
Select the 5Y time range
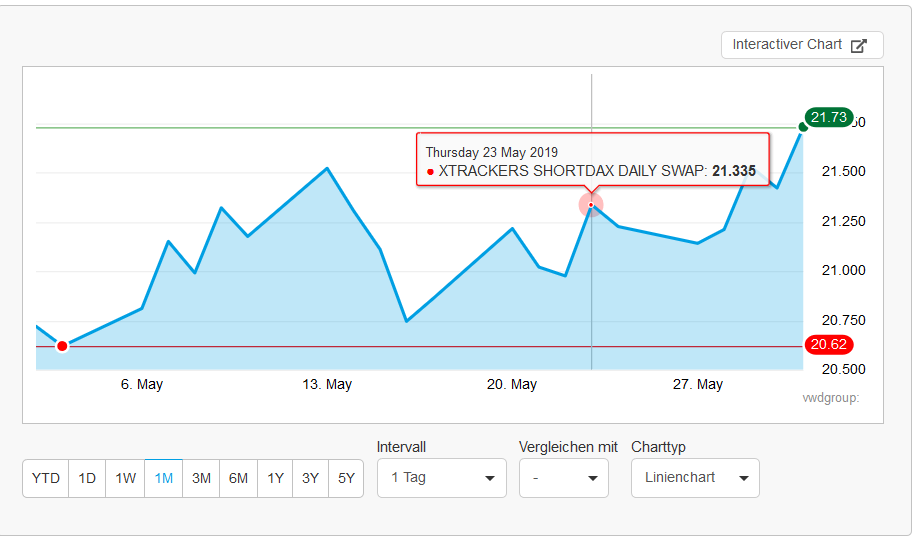click(346, 478)
